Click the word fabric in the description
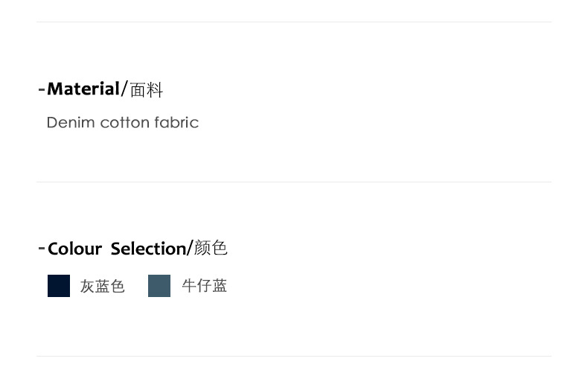588x370 pixels. click(x=177, y=122)
